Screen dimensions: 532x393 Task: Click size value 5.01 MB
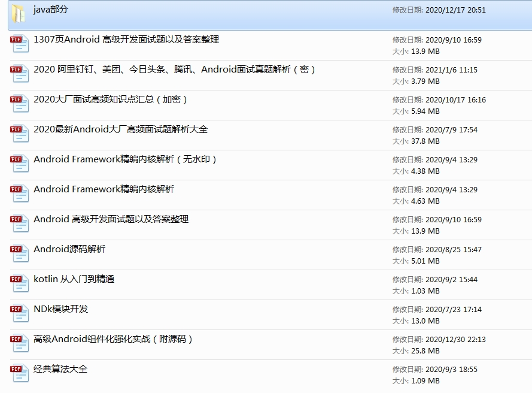tap(425, 261)
